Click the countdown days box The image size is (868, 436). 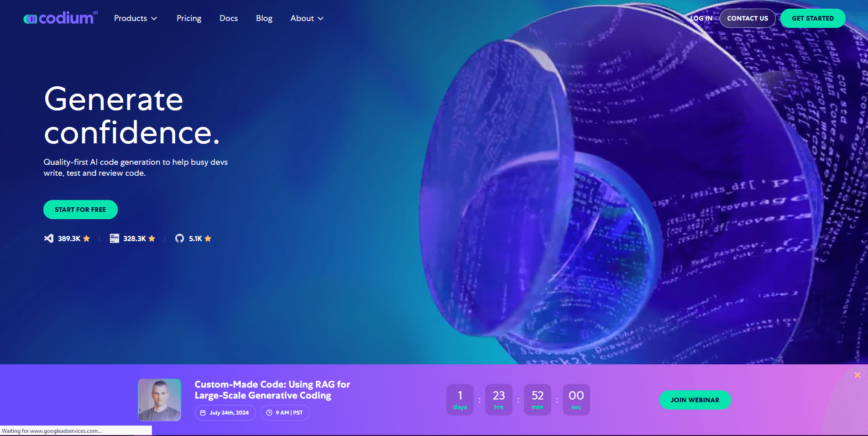coord(460,400)
